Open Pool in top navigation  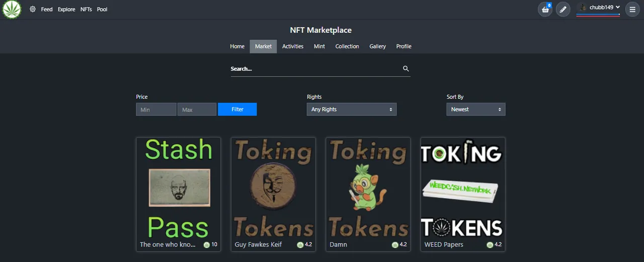[102, 9]
